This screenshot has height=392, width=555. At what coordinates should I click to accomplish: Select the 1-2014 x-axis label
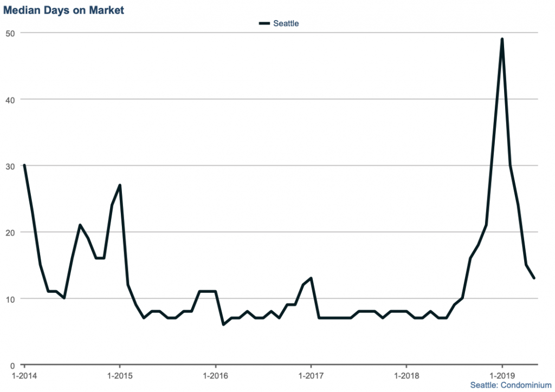click(24, 375)
